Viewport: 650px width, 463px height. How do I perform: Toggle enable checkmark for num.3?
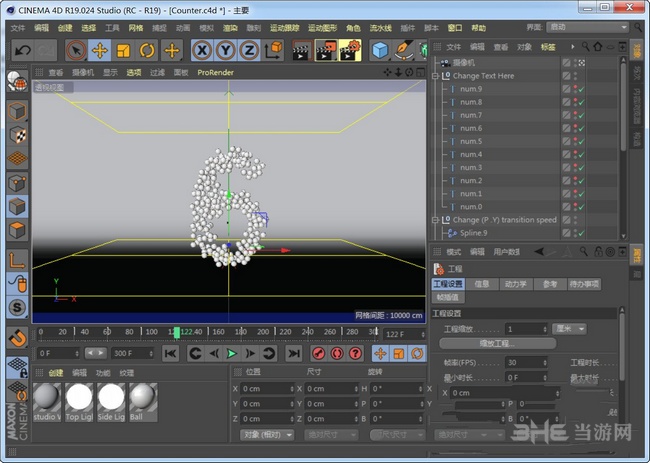(x=582, y=168)
